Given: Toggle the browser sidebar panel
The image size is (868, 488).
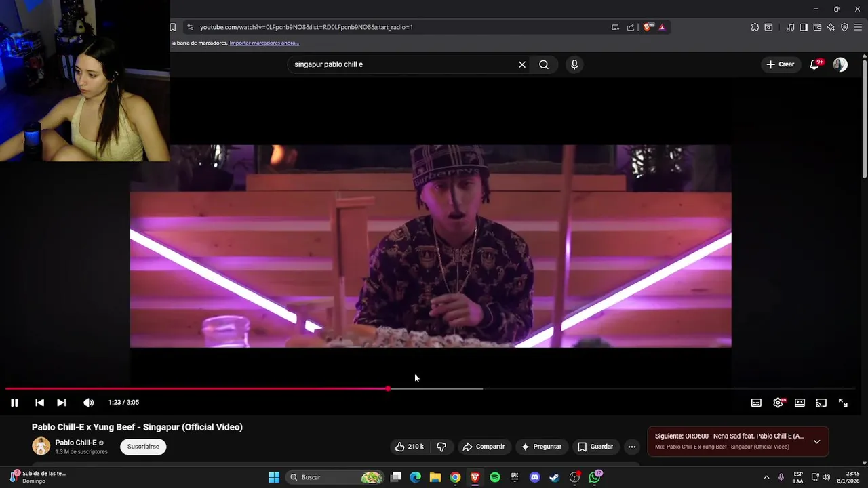Looking at the screenshot, I should [x=804, y=27].
